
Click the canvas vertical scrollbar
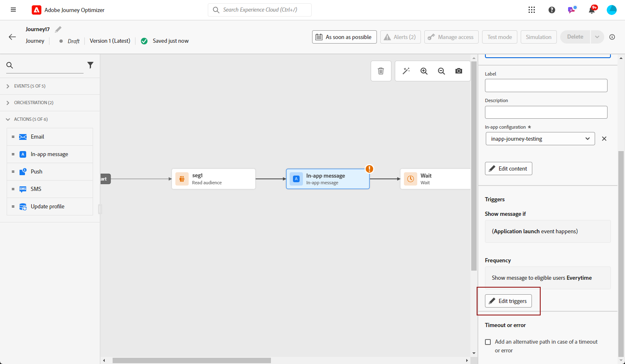point(474,166)
